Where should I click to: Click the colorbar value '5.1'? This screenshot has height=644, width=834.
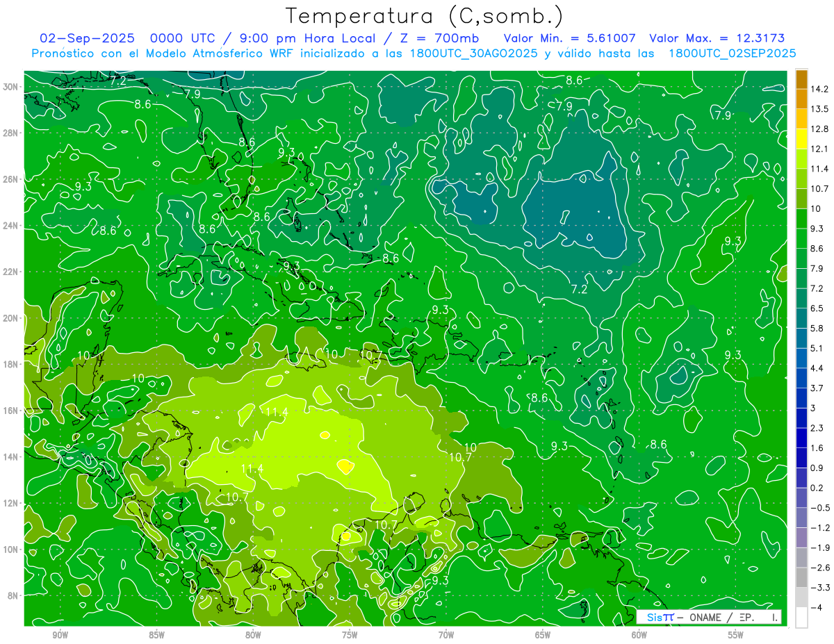[x=817, y=348]
